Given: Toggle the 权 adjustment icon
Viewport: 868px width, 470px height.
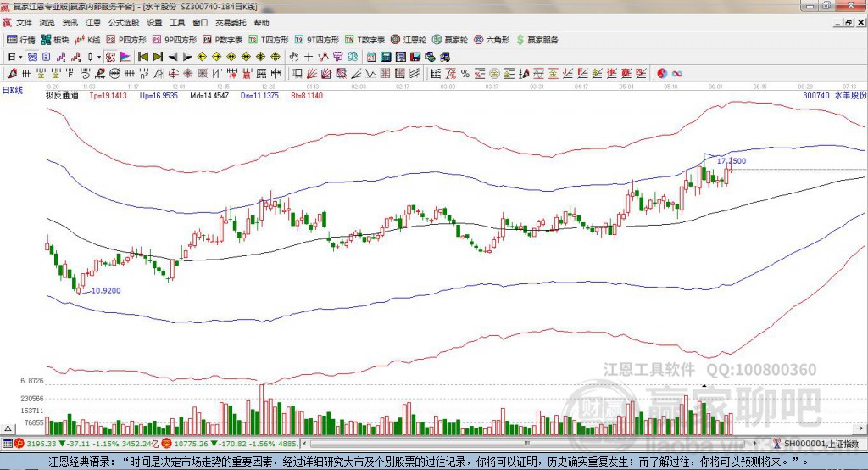Looking at the screenshot, I should point(110,57).
